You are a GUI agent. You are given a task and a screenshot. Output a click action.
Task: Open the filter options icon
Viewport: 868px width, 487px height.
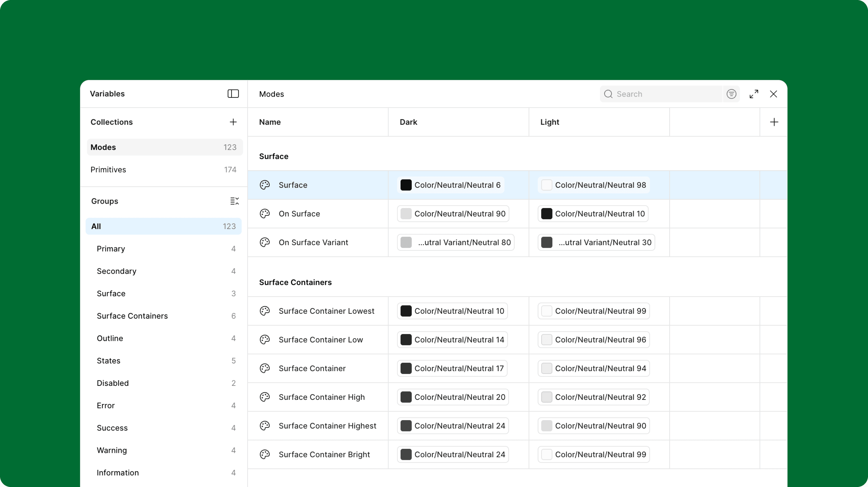click(x=731, y=94)
